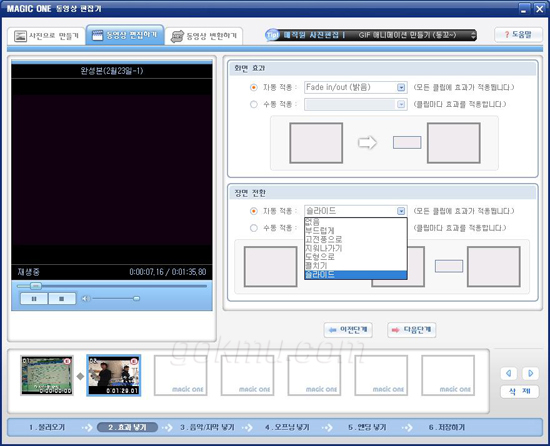This screenshot has height=446, width=550.
Task: Click the playback seek slider handle
Action: tap(35, 286)
